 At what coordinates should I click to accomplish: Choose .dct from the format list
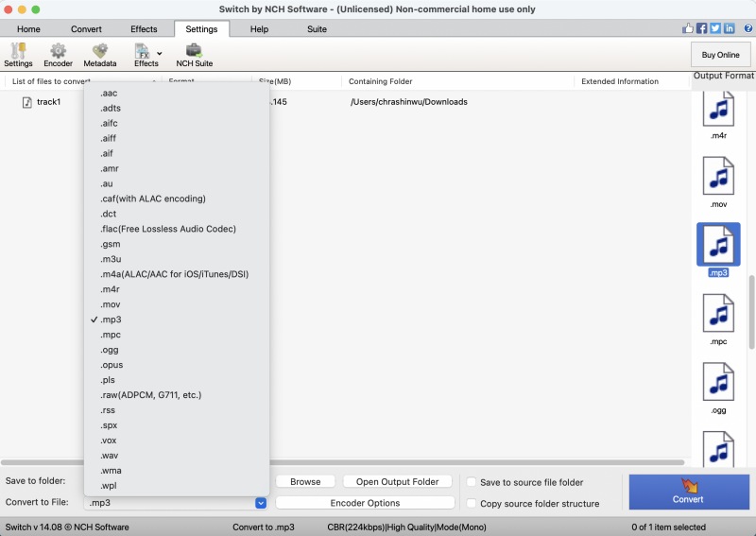(x=177, y=214)
